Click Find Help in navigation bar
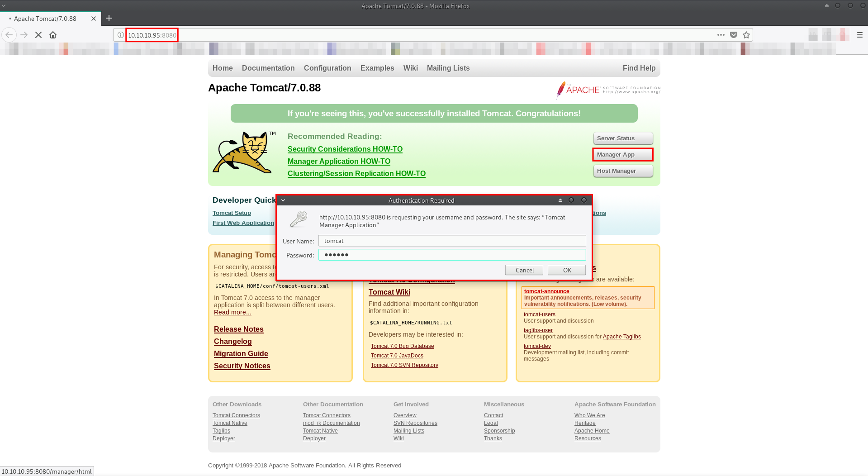Image resolution: width=868 pixels, height=476 pixels. point(639,68)
